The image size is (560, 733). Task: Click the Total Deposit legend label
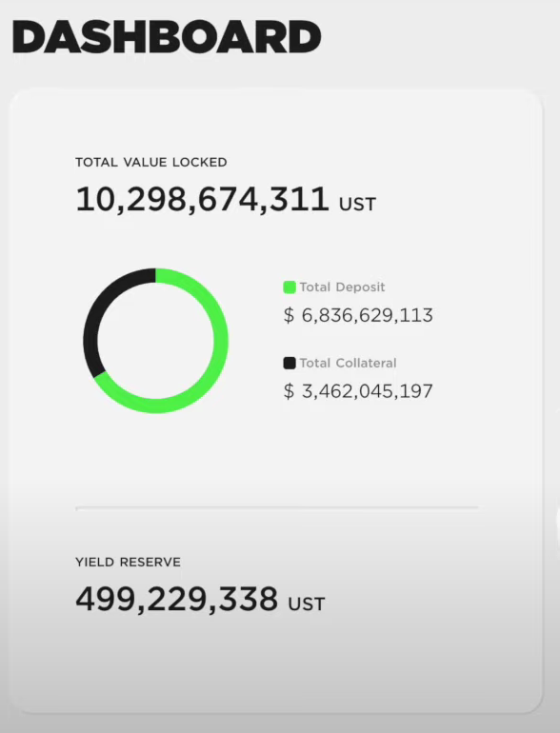point(342,287)
